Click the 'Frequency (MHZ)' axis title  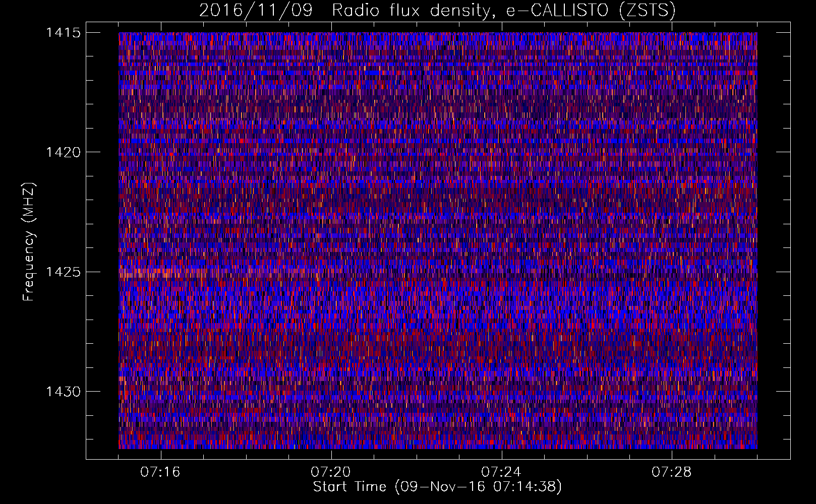[29, 241]
